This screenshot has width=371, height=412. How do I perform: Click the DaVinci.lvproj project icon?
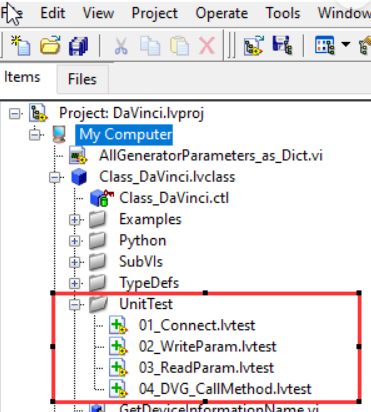(x=38, y=113)
